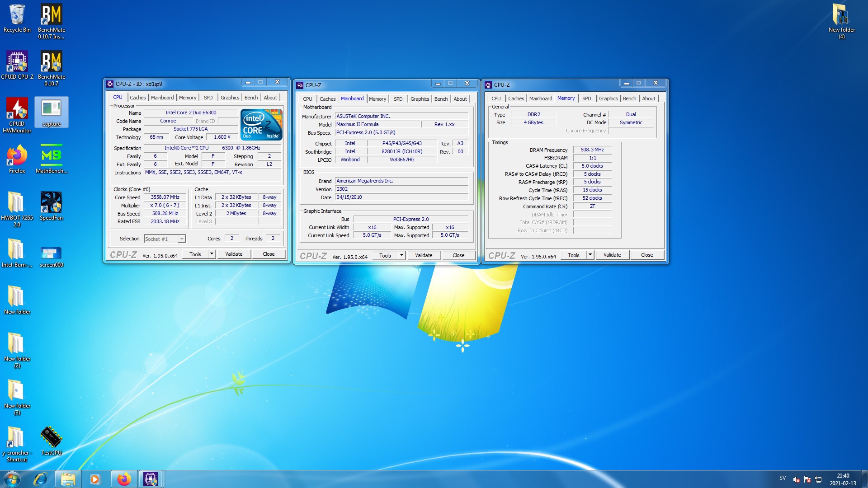Open Graphics tab in Mainboard CPU-Z window
This screenshot has height=488, width=868.
420,99
